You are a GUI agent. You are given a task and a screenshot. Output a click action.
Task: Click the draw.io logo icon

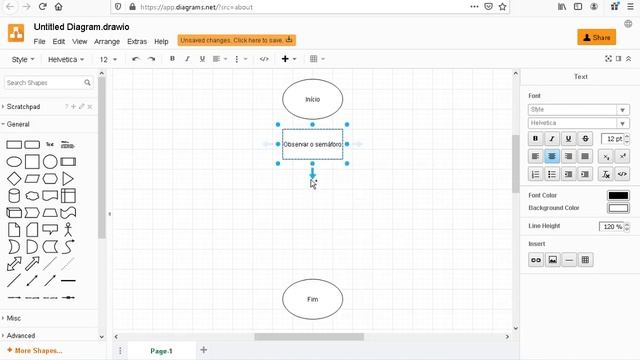point(16,33)
